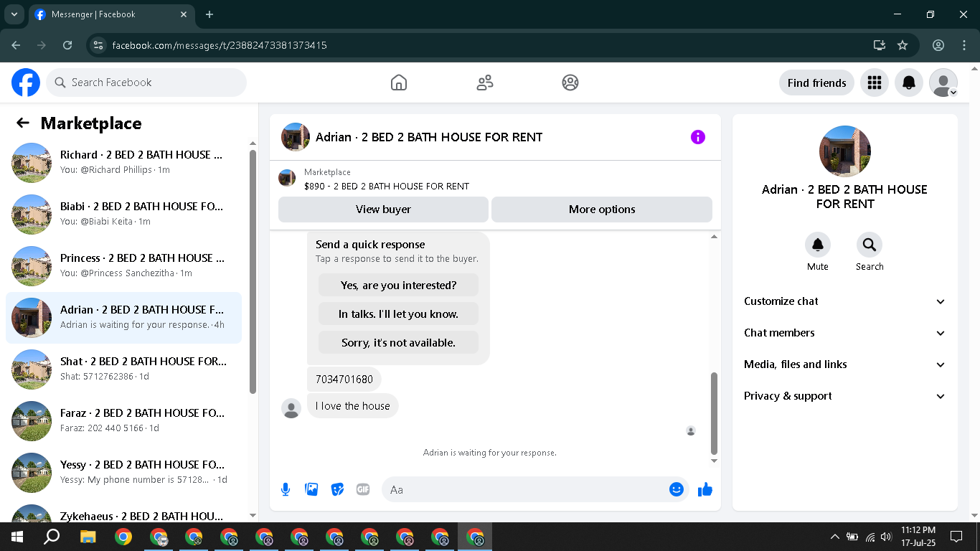Screen dimensions: 980x551
Task: Reload the page in the browser
Action: [67, 45]
